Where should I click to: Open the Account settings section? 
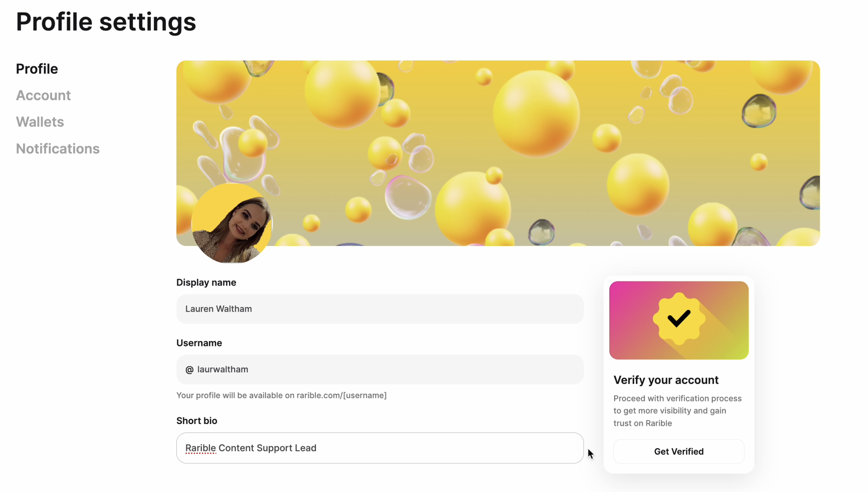click(43, 96)
